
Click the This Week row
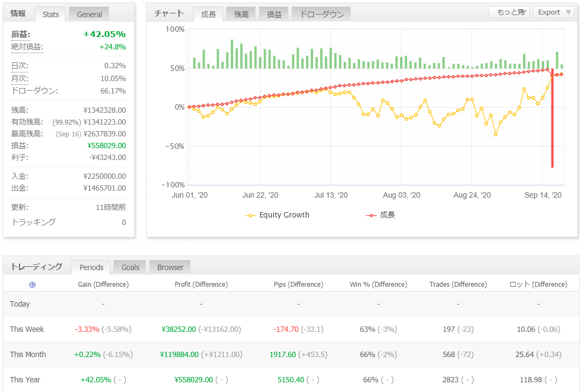pos(290,329)
